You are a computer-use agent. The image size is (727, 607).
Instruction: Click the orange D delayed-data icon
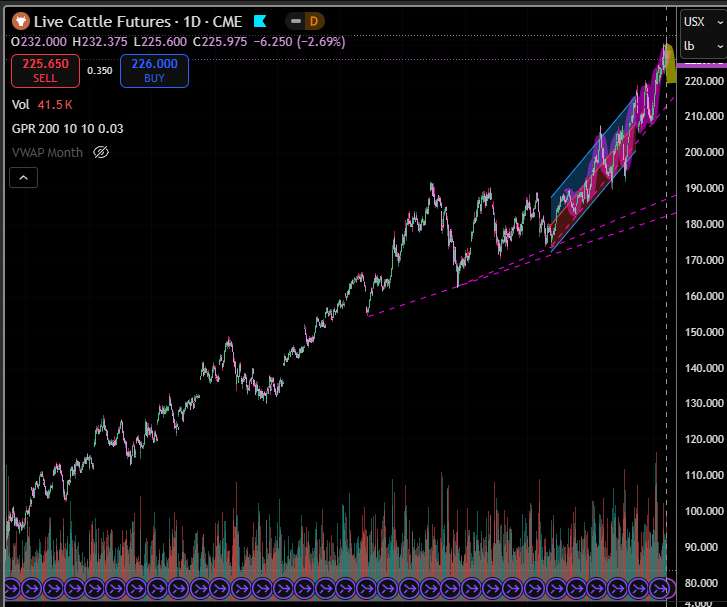click(314, 21)
